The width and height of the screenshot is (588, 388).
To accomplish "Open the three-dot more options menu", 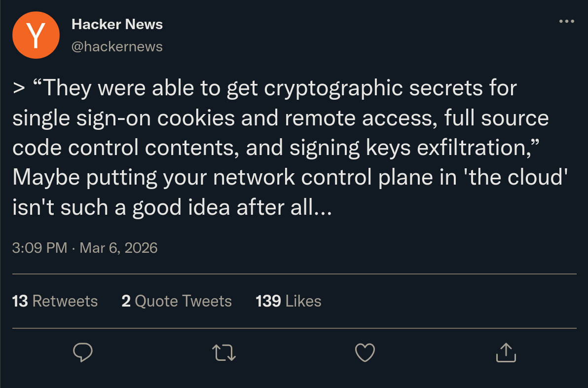I will (x=566, y=22).
